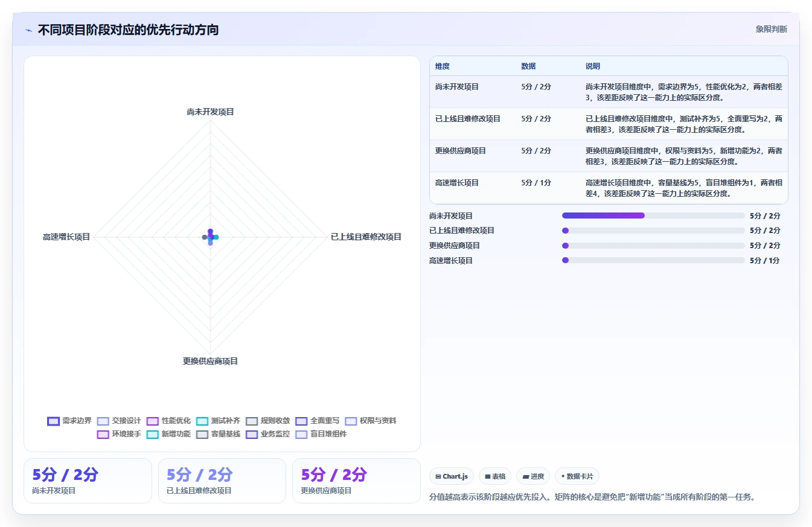Click the description mentioning 容量基线为5
Viewport: 812px width, 527px height.
tap(684, 188)
